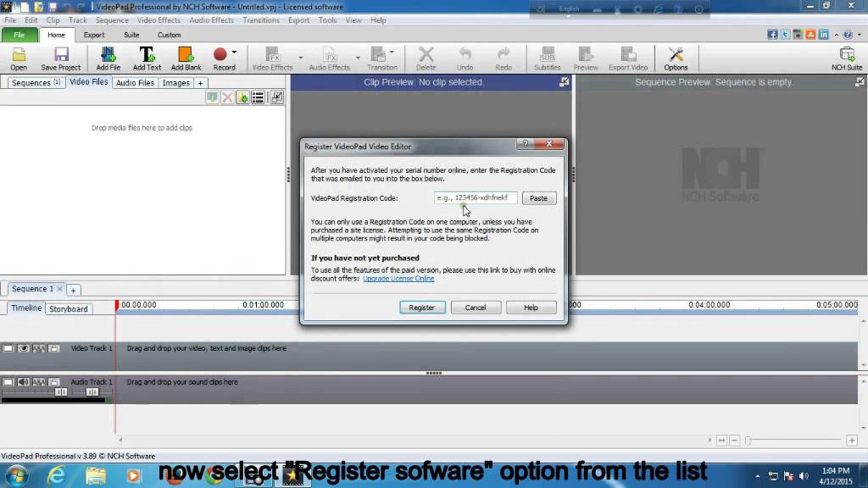Click the red Record icon
Screen dimensions: 868x488
[220, 54]
